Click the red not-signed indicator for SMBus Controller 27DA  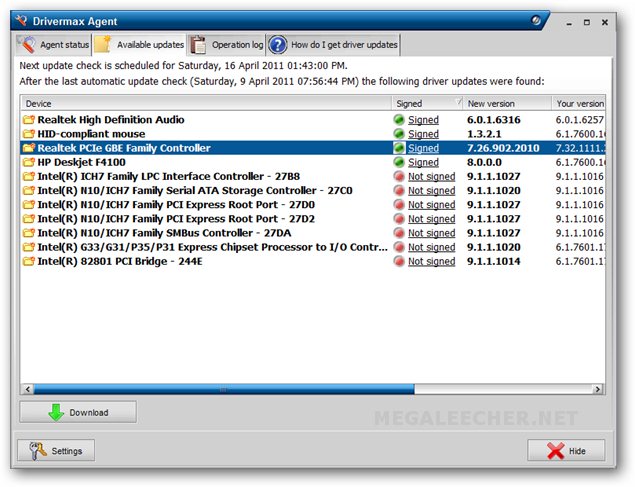[x=399, y=233]
